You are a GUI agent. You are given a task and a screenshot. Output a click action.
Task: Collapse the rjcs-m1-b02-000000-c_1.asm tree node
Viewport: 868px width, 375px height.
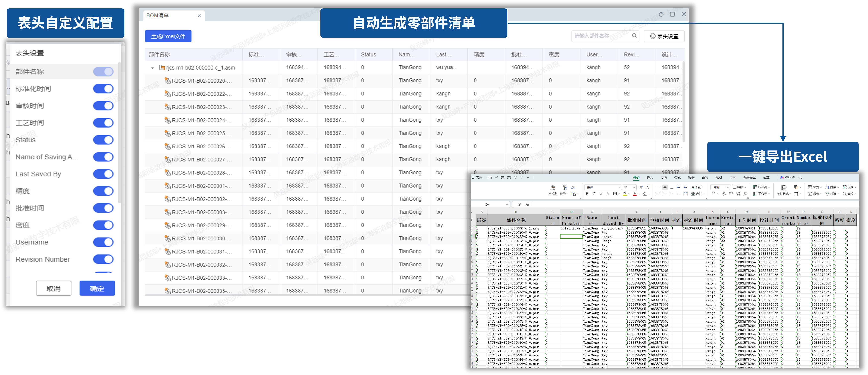coord(153,68)
